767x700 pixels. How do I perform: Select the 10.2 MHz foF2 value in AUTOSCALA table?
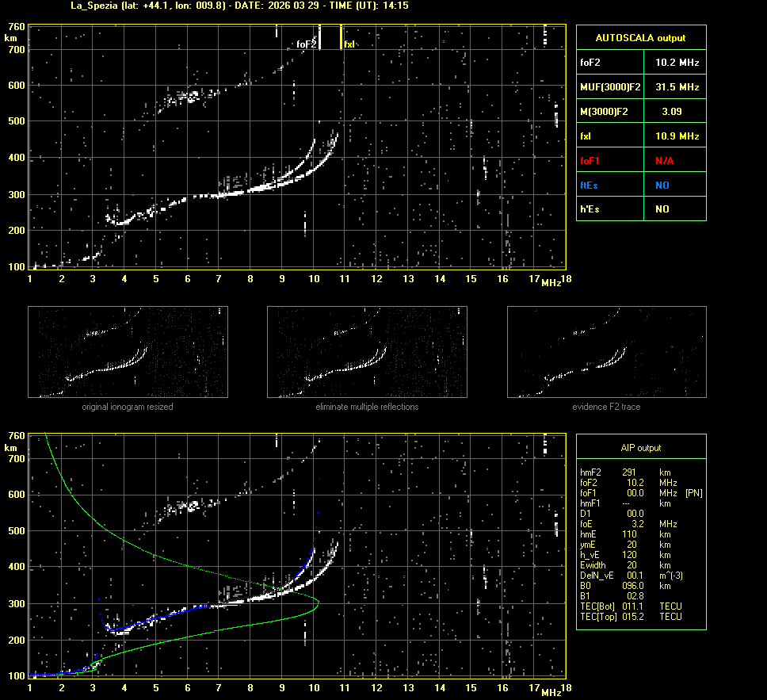[x=677, y=62]
